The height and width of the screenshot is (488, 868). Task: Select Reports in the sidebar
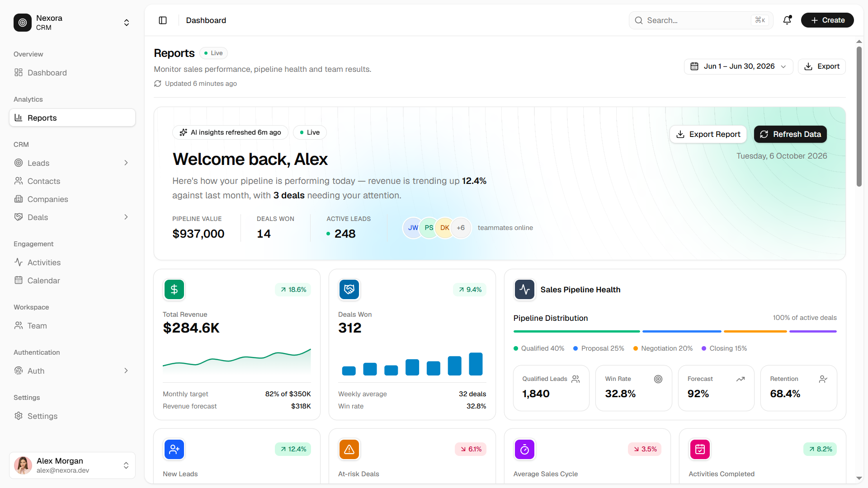click(x=72, y=117)
